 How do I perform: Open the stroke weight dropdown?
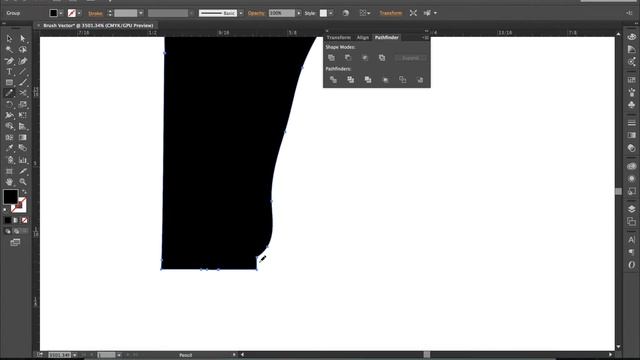(141, 13)
